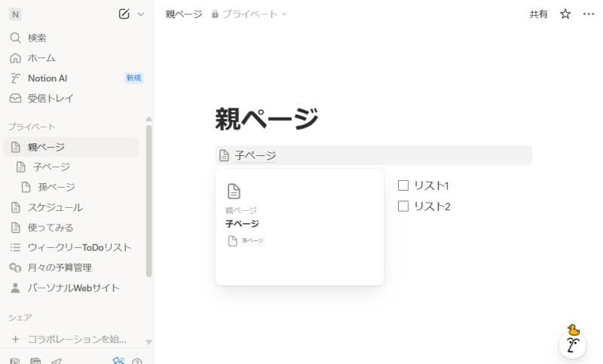This screenshot has width=603, height=364.
Task: Click the シェア sidebar section header
Action: coord(20,317)
